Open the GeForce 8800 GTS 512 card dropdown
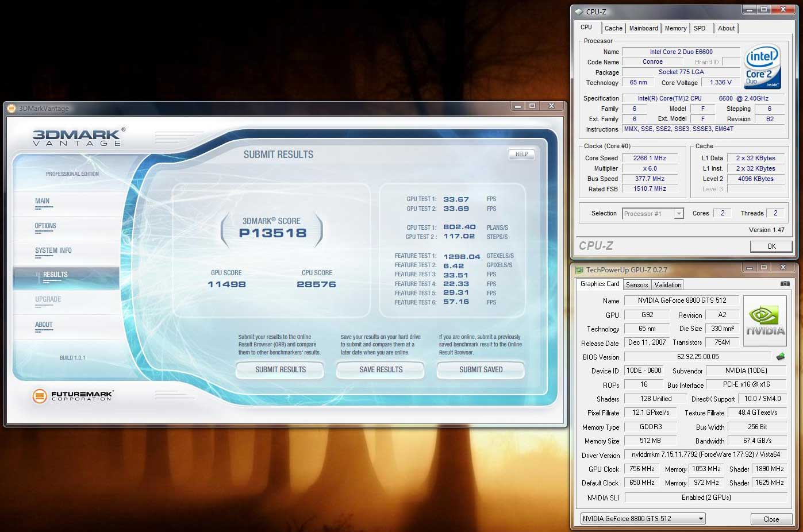Screen dimensions: 803x532 pos(643,518)
